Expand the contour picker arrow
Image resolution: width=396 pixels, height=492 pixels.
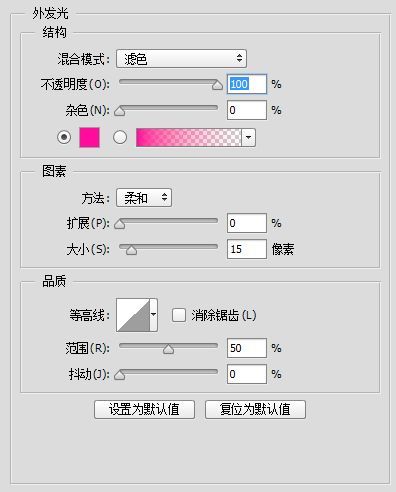coord(154,315)
